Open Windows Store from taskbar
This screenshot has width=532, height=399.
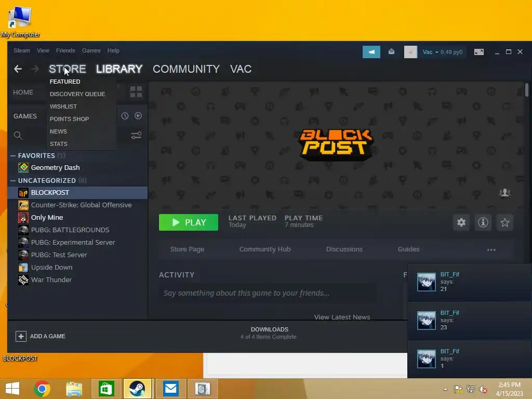tap(106, 389)
